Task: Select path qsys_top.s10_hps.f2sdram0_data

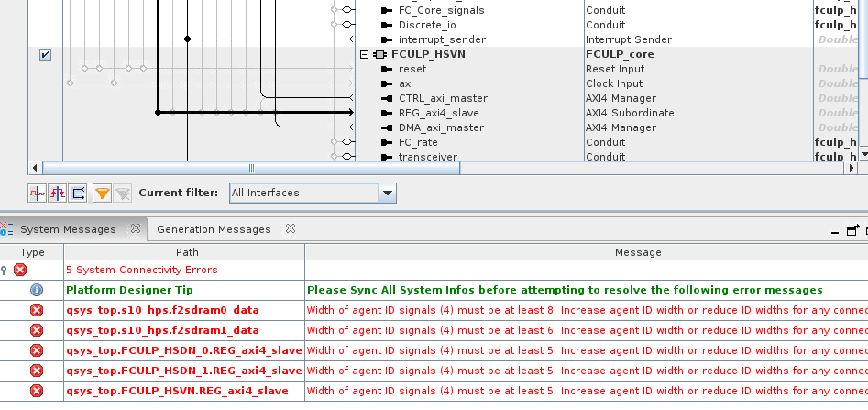Action: pos(163,310)
